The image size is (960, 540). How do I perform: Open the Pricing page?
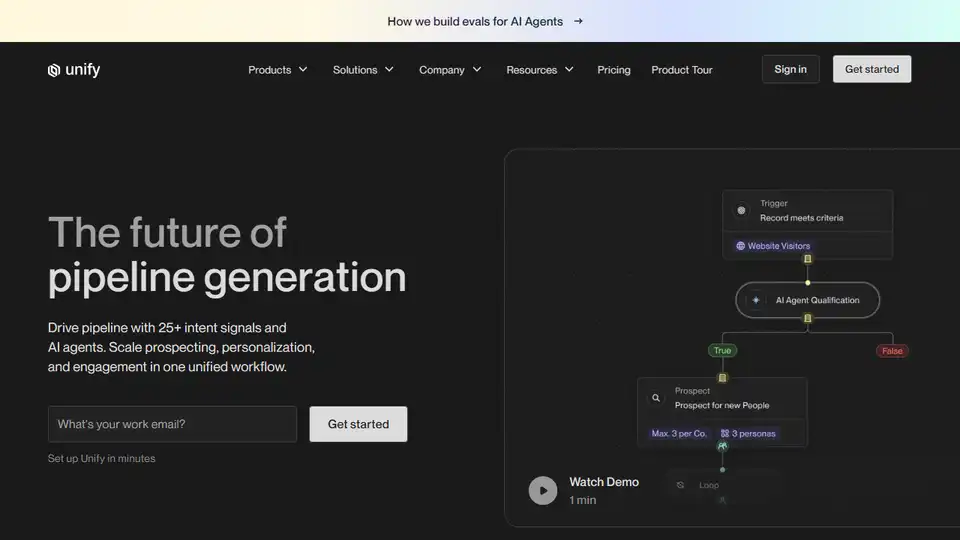[x=614, y=70]
